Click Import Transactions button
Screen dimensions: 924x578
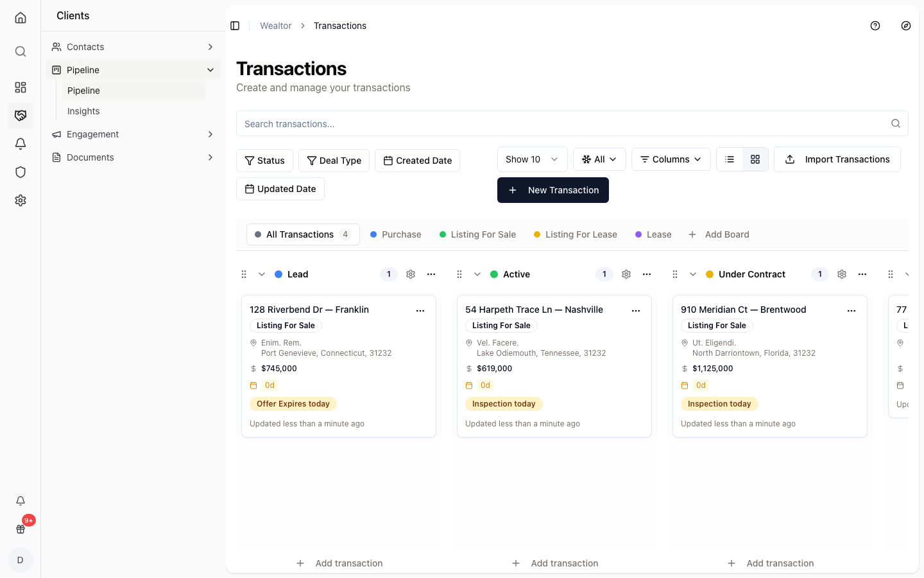(837, 159)
